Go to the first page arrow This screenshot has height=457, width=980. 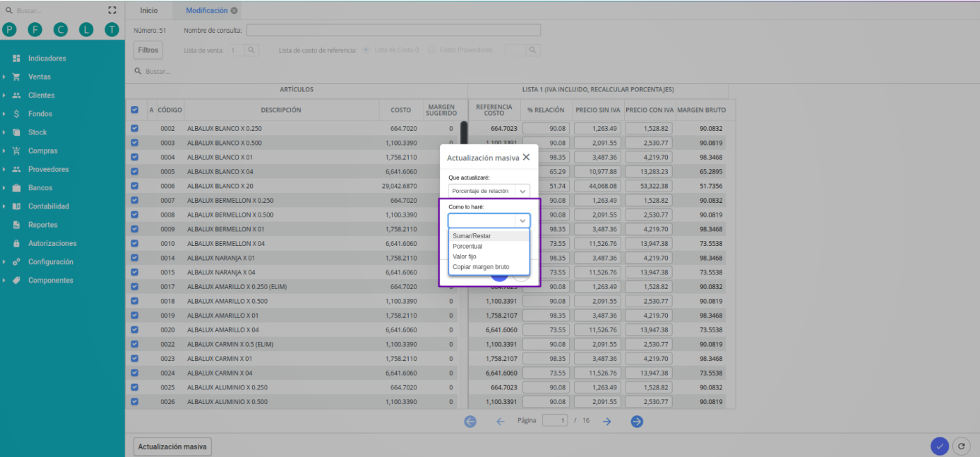470,421
